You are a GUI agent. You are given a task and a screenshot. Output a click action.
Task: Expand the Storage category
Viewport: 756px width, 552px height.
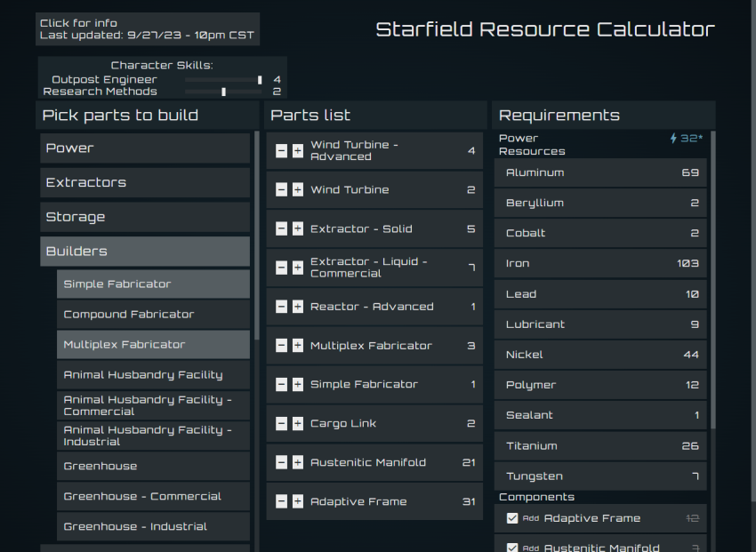tap(144, 216)
